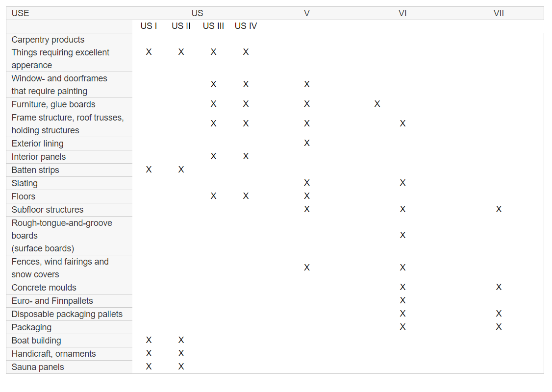Click the X in the Exterior lining row
The height and width of the screenshot is (392, 552).
click(307, 143)
